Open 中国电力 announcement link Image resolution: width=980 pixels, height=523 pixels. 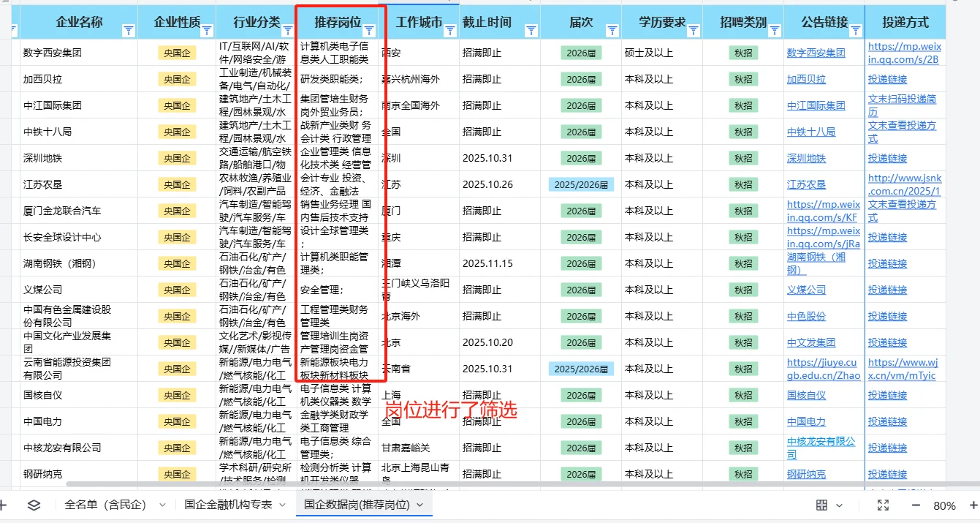[x=806, y=421]
